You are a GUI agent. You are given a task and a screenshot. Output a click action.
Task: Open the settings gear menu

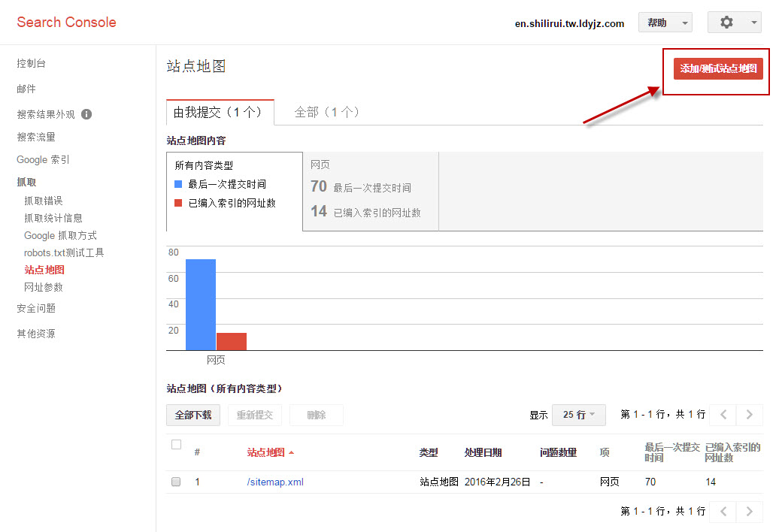pos(727,22)
